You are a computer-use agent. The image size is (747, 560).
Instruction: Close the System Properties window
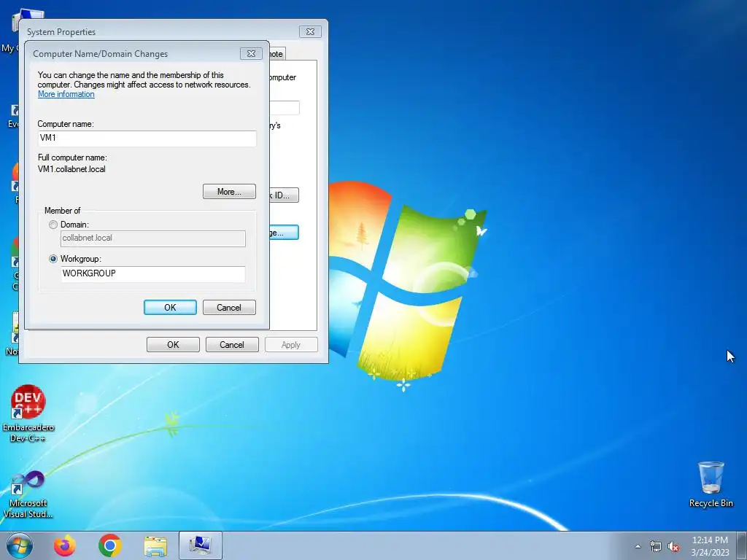pyautogui.click(x=310, y=32)
